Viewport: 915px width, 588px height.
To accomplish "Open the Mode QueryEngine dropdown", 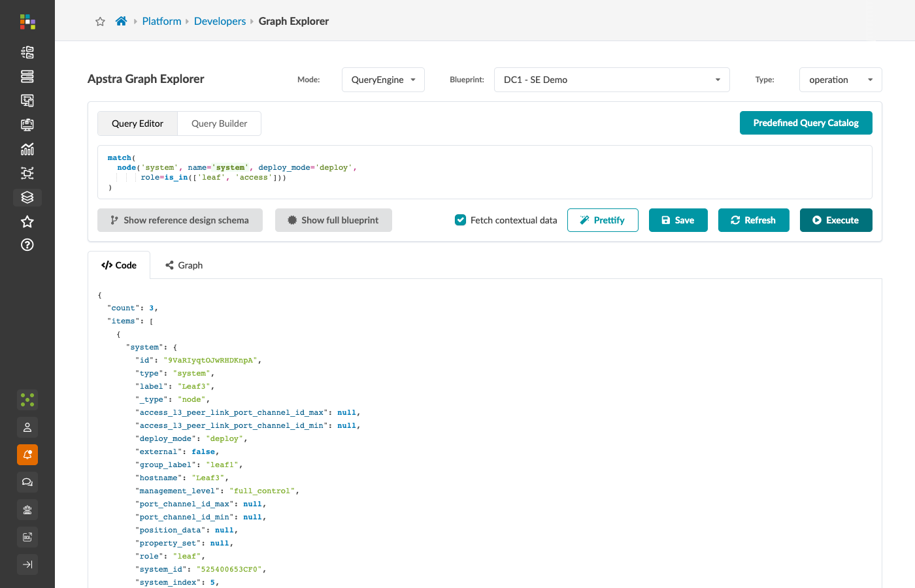I will click(x=383, y=80).
